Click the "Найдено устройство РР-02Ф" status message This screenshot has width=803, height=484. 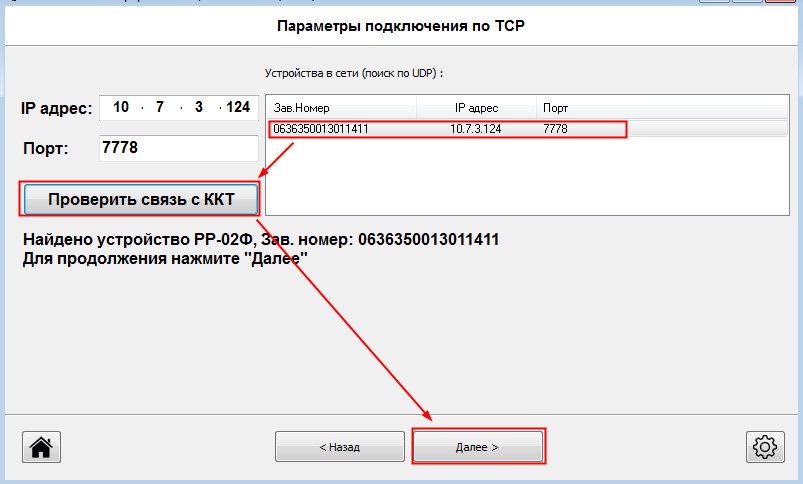(260, 240)
